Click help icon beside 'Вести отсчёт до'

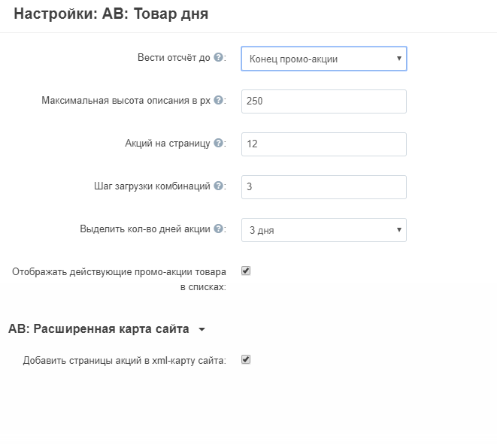coord(218,57)
